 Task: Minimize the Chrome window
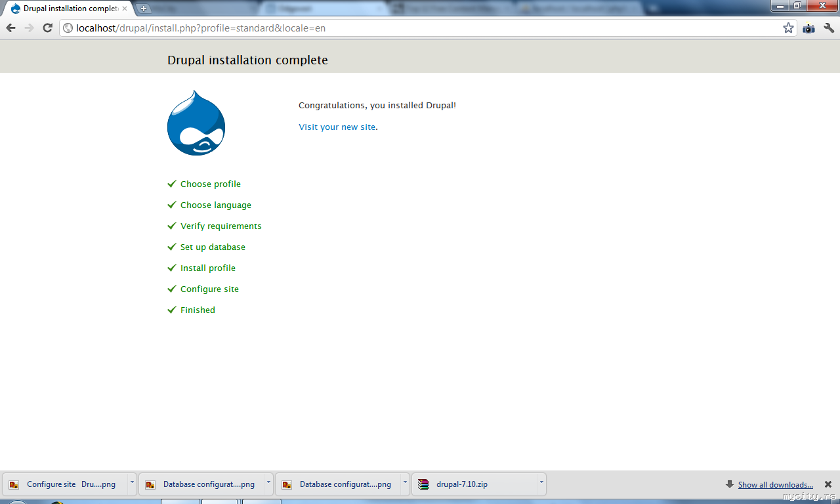pyautogui.click(x=780, y=5)
